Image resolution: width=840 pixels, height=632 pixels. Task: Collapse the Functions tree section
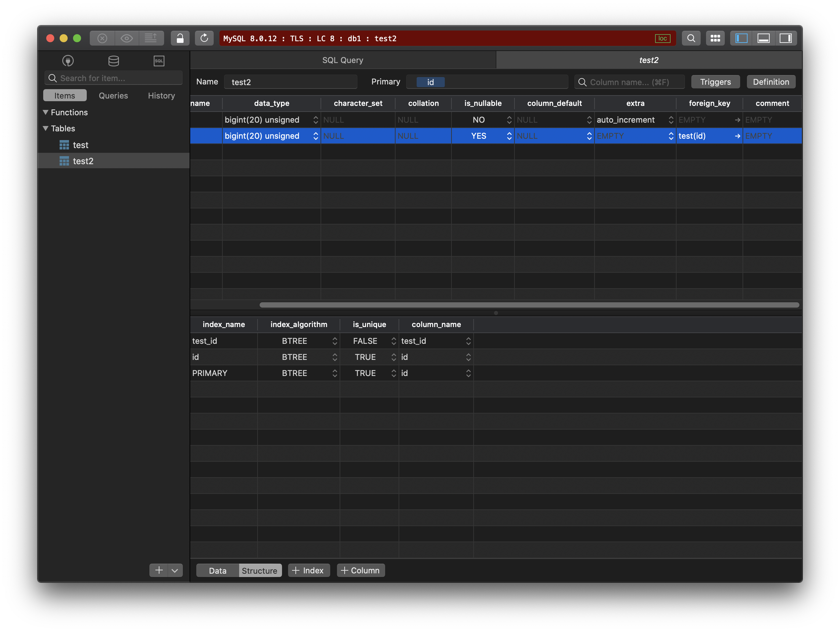point(46,113)
